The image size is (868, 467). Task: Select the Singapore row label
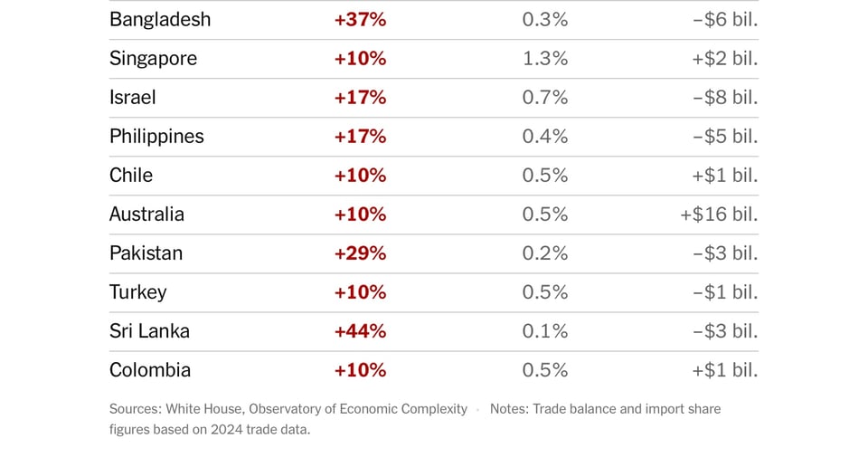click(153, 59)
